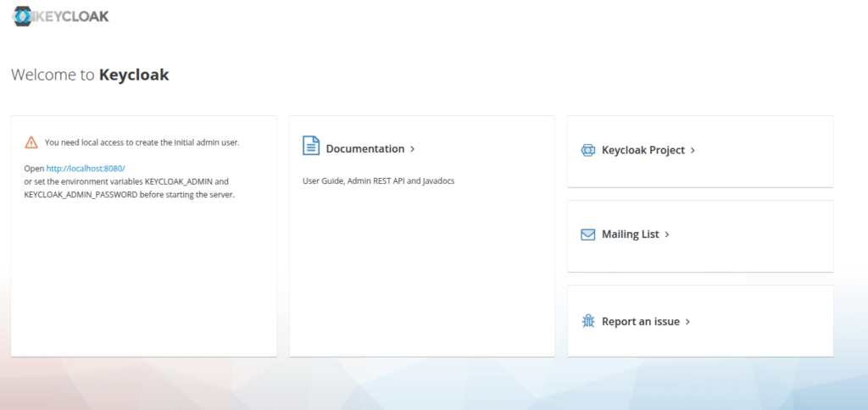Click 'You need local access' warning text
The width and height of the screenshot is (868, 410).
(x=142, y=142)
